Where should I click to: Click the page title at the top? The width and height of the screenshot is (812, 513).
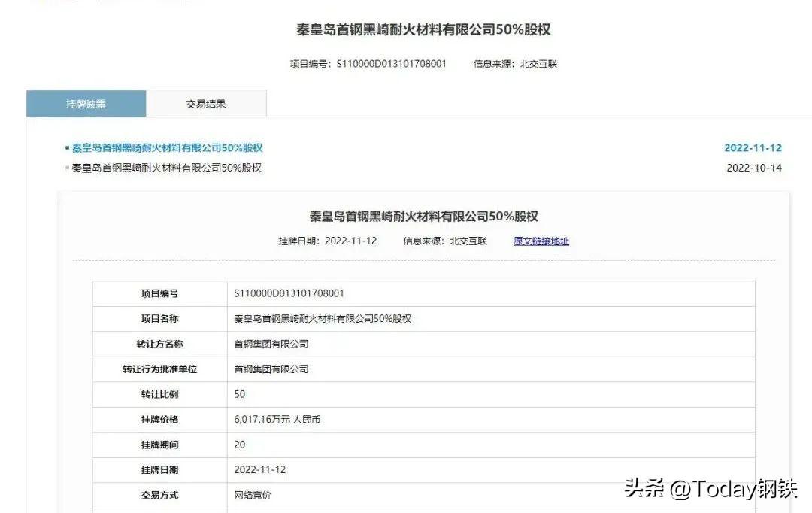(x=423, y=29)
